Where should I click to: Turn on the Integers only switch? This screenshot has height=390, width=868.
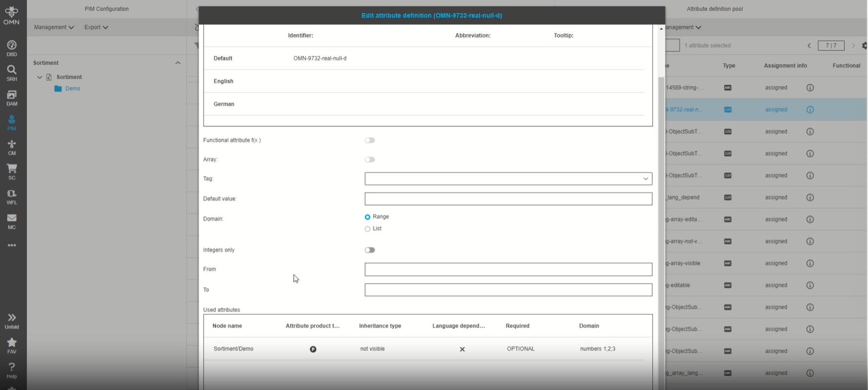[x=370, y=250]
